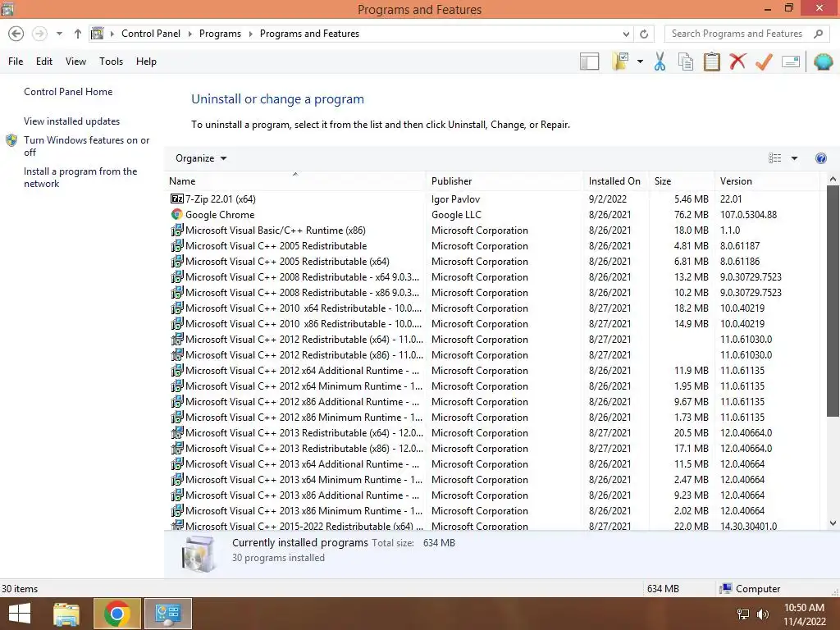The height and width of the screenshot is (630, 840).
Task: Click the vertical scrollbar thumb
Action: click(833, 301)
